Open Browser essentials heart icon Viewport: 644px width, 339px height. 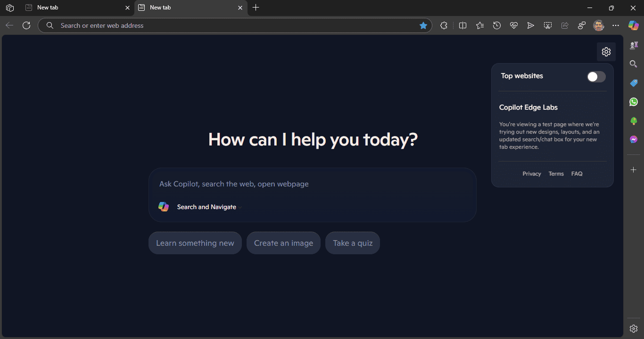pyautogui.click(x=514, y=25)
